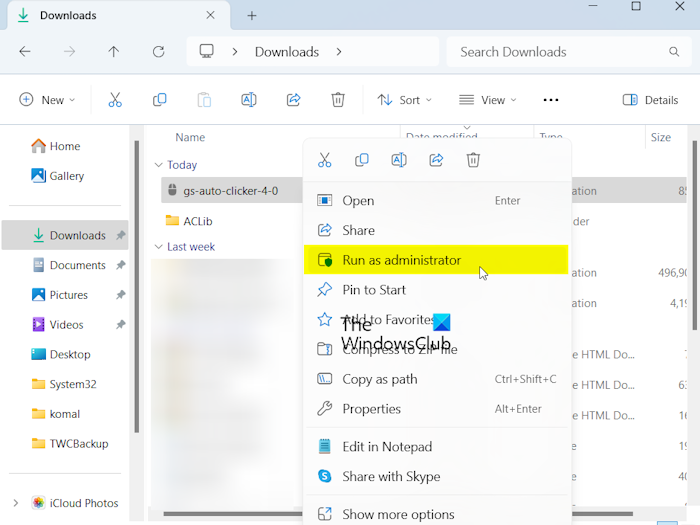The width and height of the screenshot is (700, 525).
Task: Select Copy as path
Action: coord(436,379)
